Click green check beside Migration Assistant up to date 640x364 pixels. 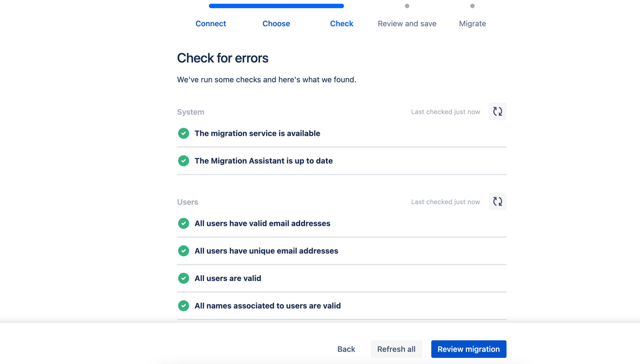(x=183, y=161)
